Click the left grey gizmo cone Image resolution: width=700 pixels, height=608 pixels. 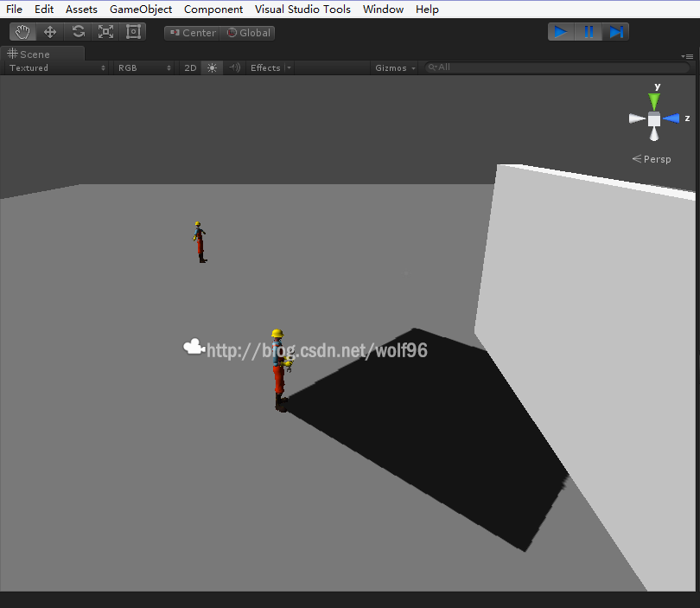click(637, 118)
